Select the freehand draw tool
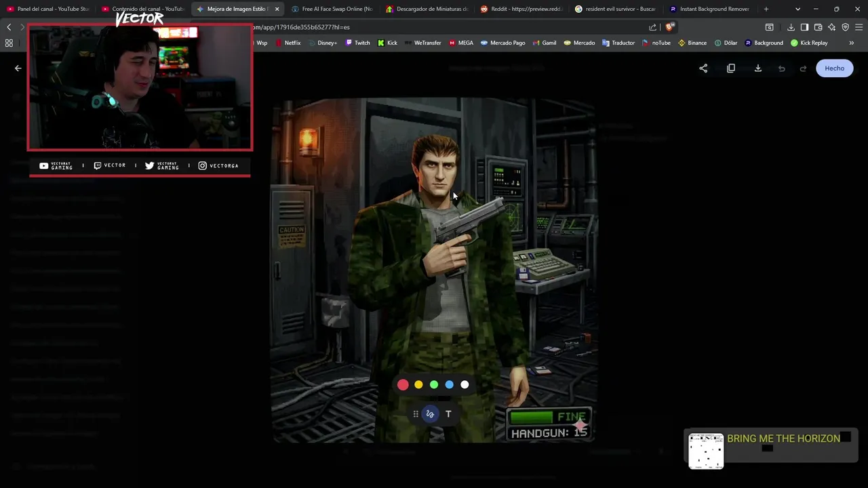 [x=430, y=414]
